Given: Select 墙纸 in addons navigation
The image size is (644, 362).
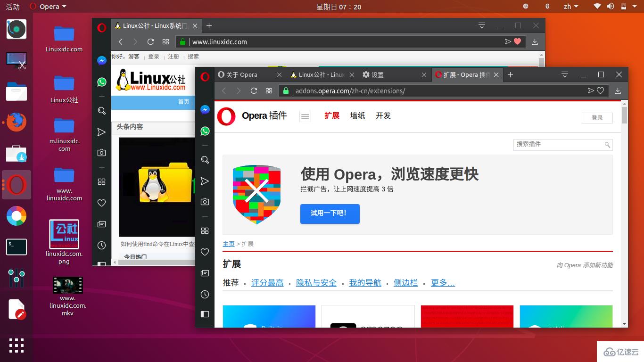Looking at the screenshot, I should point(357,115).
